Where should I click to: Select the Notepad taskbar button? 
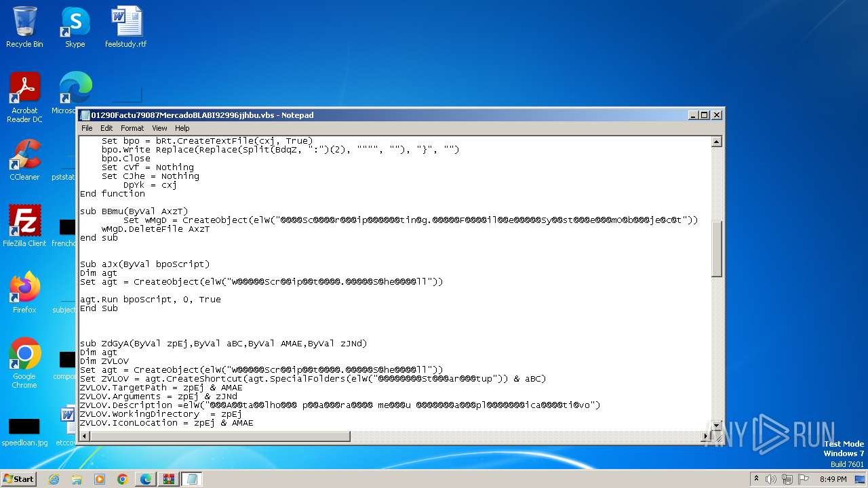(x=191, y=479)
